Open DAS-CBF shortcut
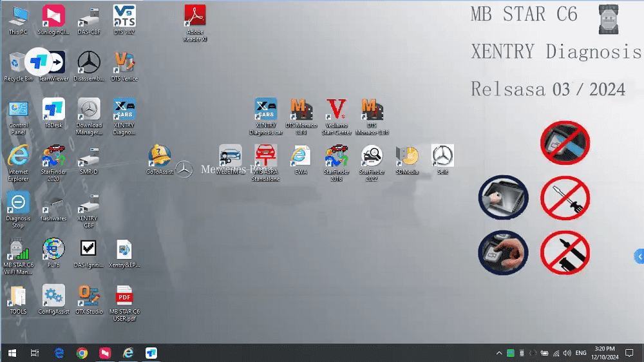Image resolution: width=644 pixels, height=362 pixels. (x=89, y=21)
